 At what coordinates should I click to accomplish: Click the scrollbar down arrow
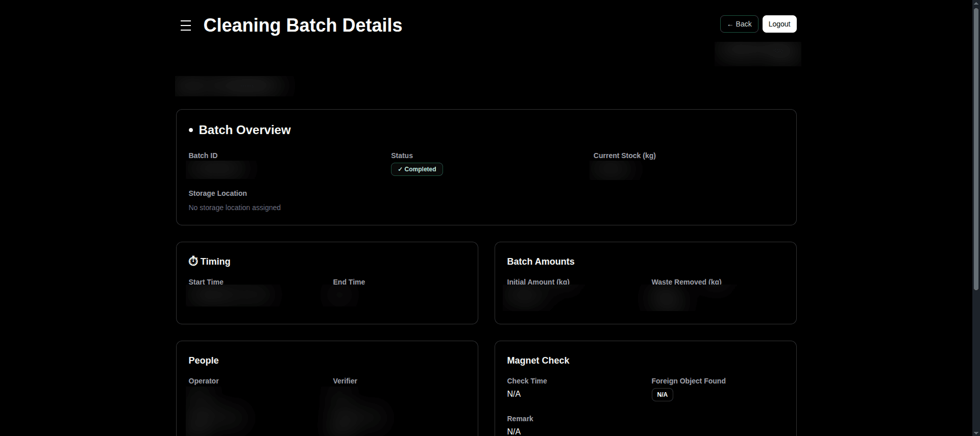[976, 432]
